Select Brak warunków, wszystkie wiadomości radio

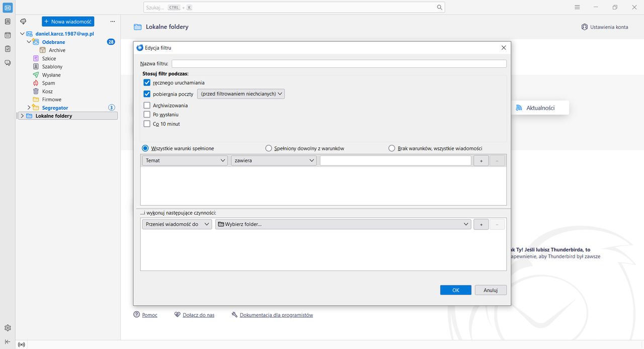click(392, 148)
